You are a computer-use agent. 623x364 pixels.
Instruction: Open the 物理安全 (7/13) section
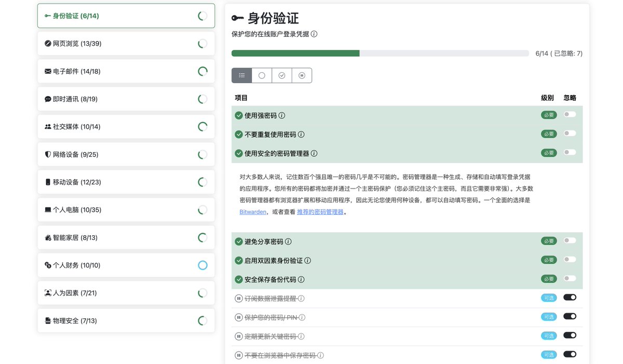pos(126,320)
